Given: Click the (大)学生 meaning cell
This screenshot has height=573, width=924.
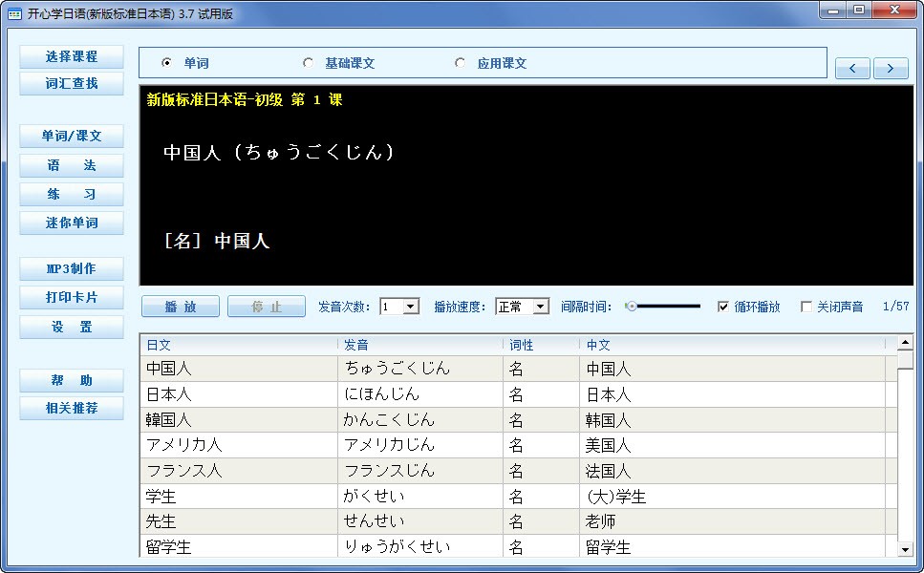Looking at the screenshot, I should point(733,497).
